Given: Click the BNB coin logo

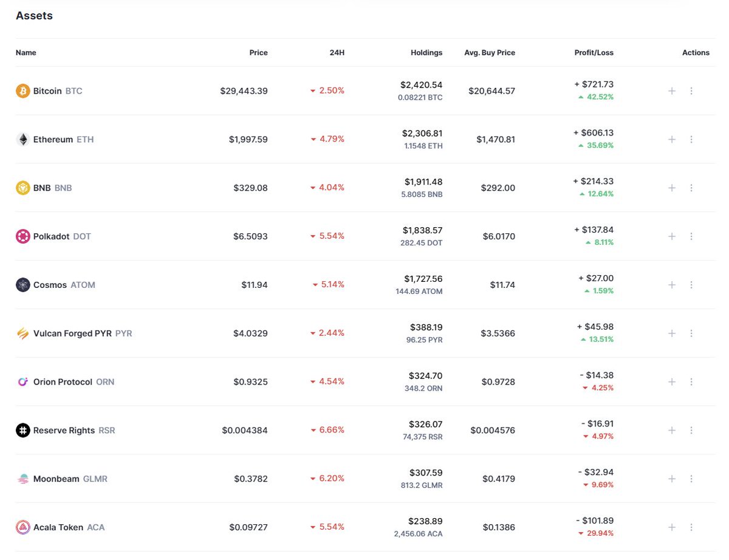Looking at the screenshot, I should pyautogui.click(x=22, y=188).
